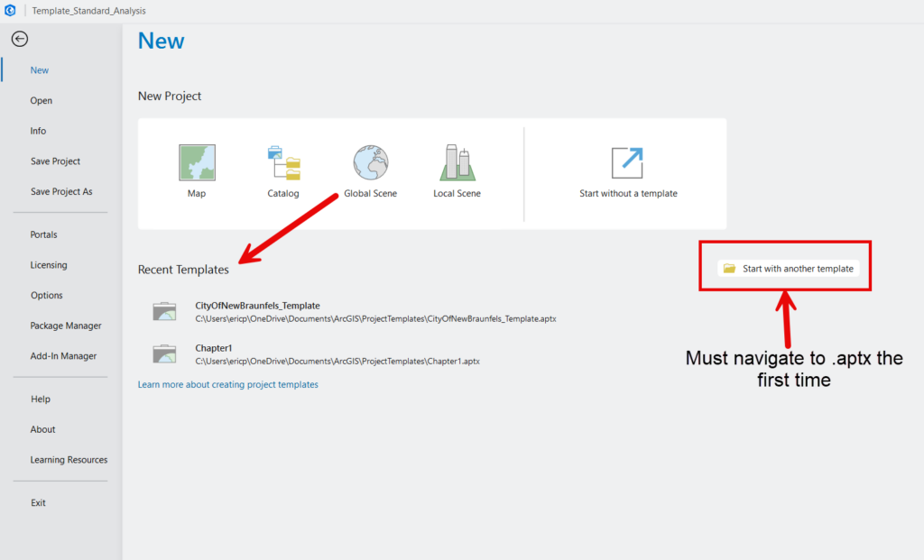Viewport: 924px width, 560px height.
Task: Open the CityOfNewBraunfels_Template recent template
Action: (257, 306)
